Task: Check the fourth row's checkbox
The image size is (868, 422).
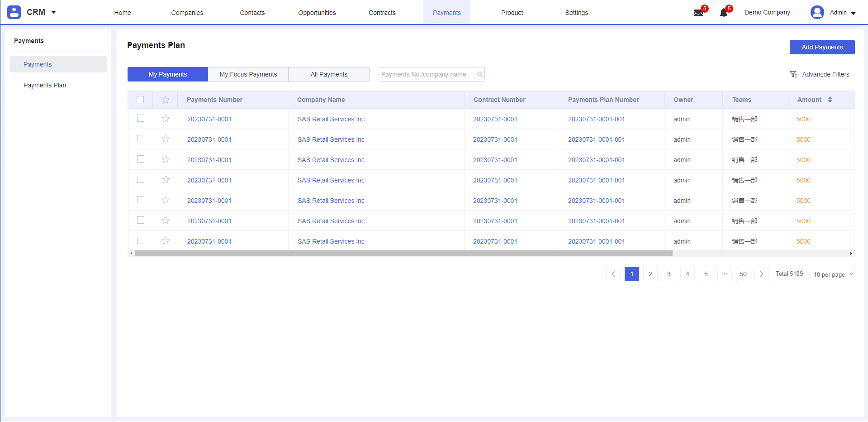Action: 141,179
